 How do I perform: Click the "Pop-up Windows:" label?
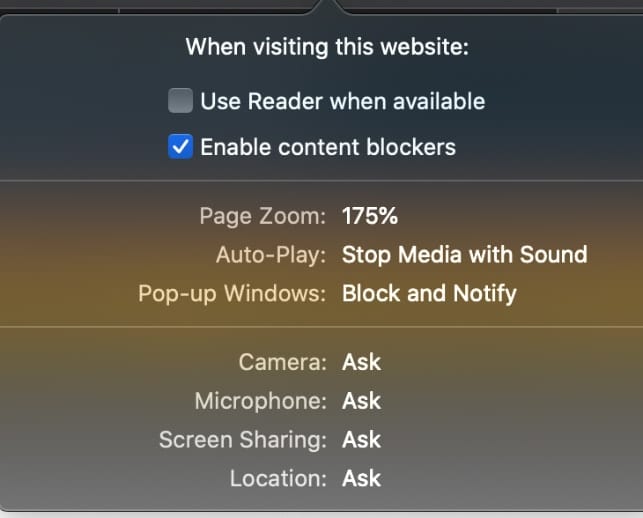click(232, 294)
